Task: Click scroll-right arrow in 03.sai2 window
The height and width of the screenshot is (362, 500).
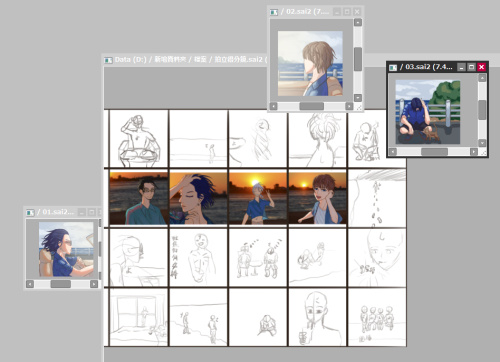Action: tap(474, 152)
